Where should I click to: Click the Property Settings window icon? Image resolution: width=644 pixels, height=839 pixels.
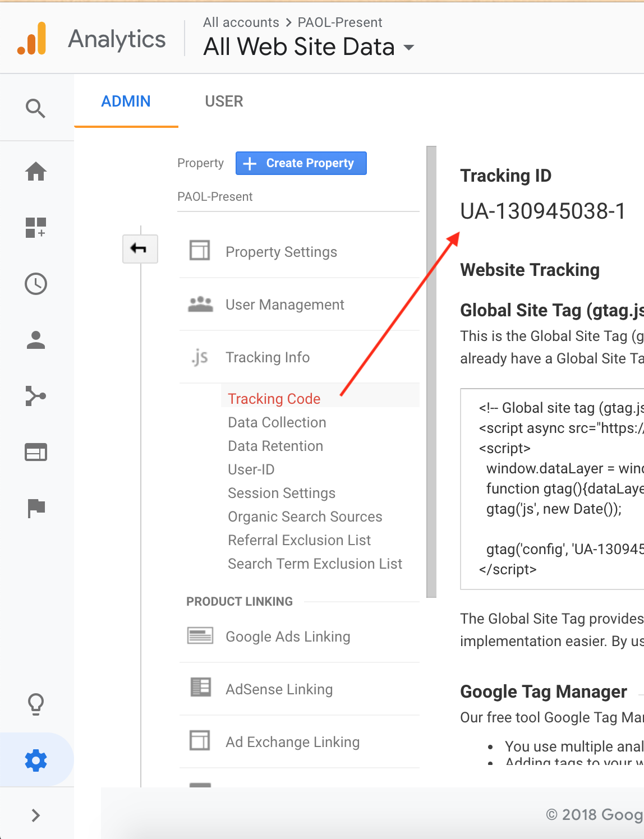200,250
